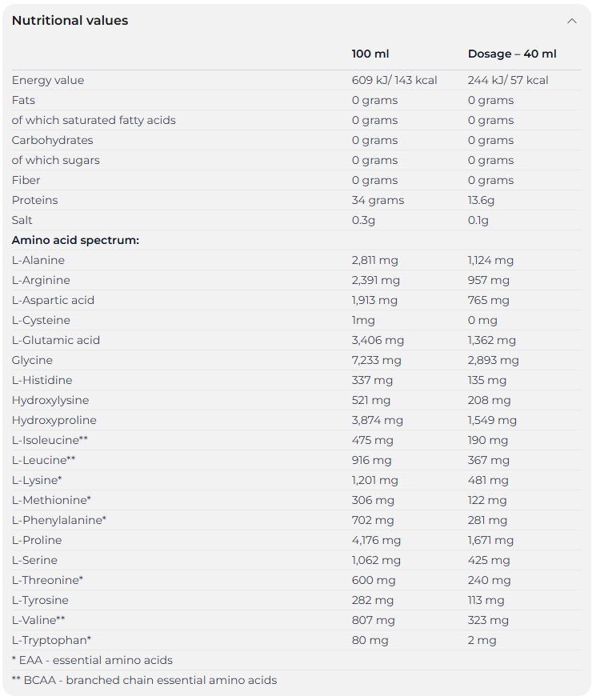Image resolution: width=596 pixels, height=700 pixels.
Task: Select the Energy value row label
Action: tap(48, 80)
